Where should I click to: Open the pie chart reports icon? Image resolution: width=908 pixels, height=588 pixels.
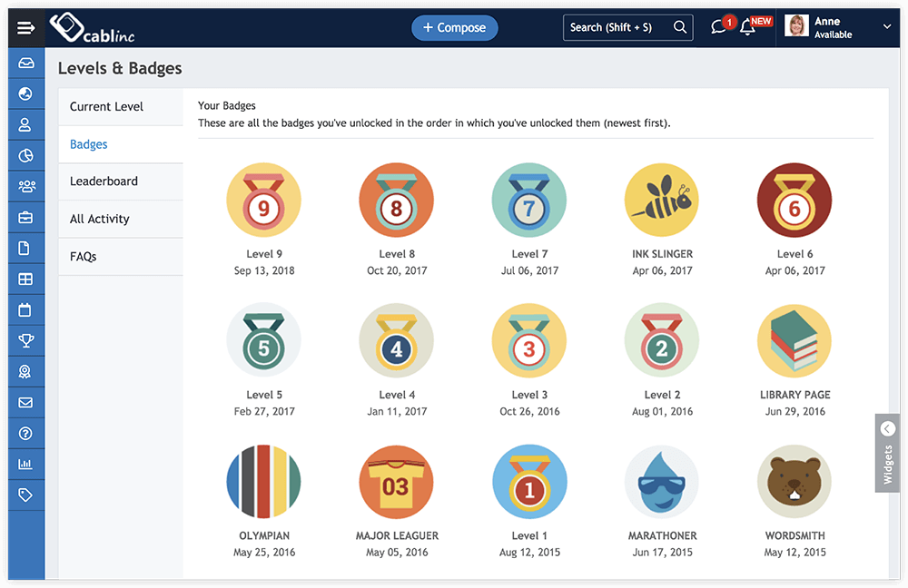26,155
